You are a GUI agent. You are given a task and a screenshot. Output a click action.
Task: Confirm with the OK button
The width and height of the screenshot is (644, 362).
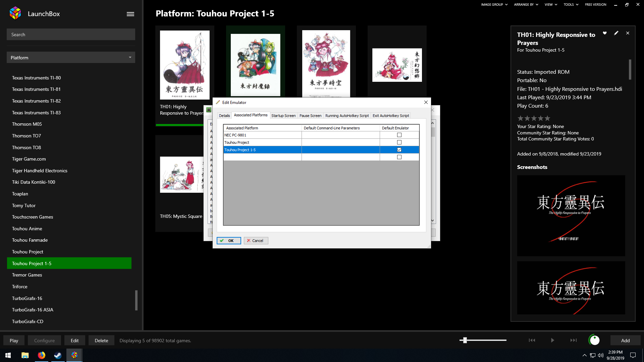(229, 241)
